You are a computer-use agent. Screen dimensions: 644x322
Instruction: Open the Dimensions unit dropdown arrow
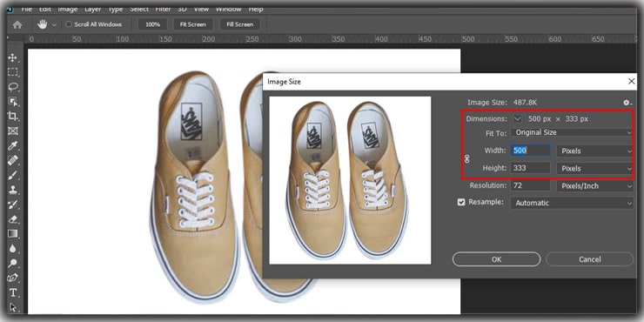point(518,118)
